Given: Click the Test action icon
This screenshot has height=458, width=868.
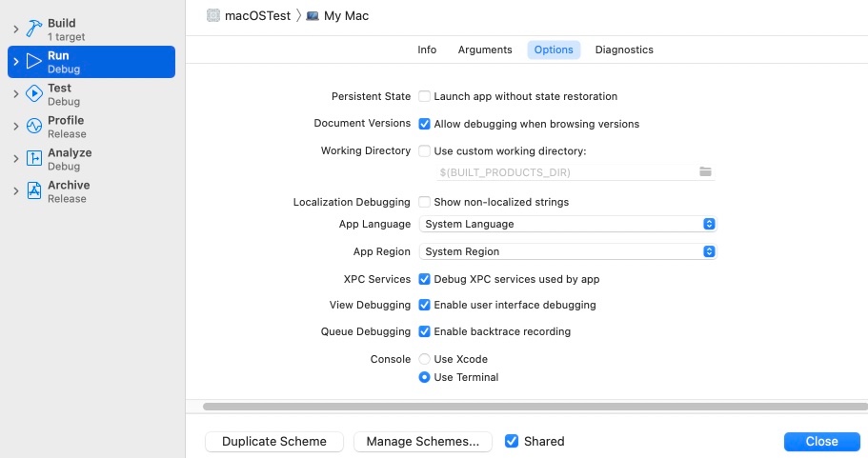Looking at the screenshot, I should click(34, 94).
